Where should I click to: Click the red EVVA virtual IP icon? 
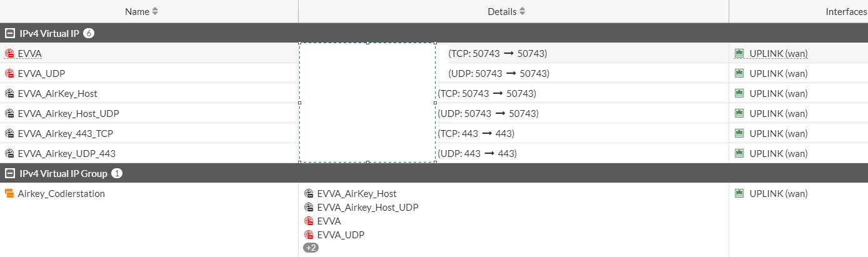click(9, 54)
